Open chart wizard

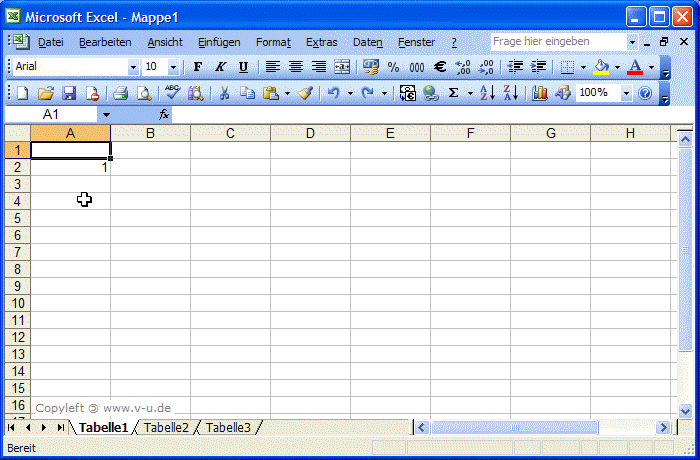539,93
